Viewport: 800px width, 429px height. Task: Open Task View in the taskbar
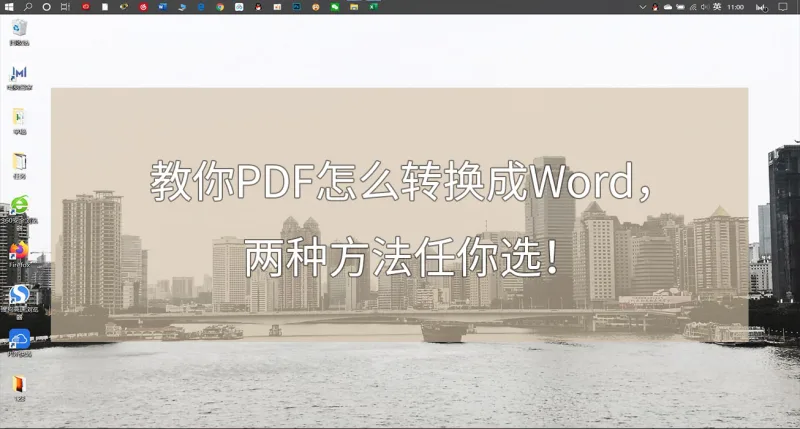(x=65, y=7)
